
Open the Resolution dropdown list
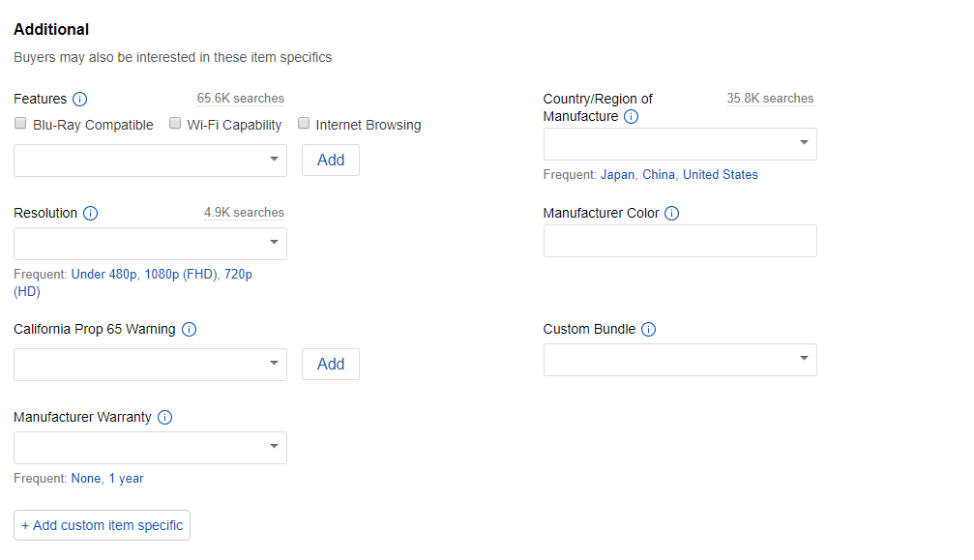click(x=150, y=244)
